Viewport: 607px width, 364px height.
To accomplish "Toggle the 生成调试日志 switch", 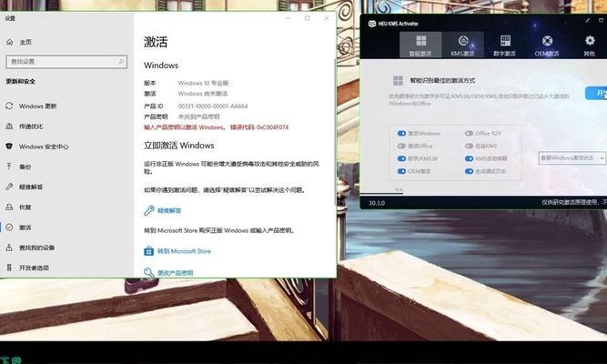I will coord(470,171).
